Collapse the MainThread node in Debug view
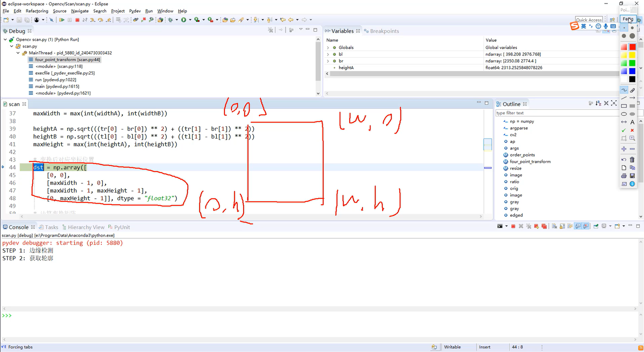The width and height of the screenshot is (644, 352). 18,53
